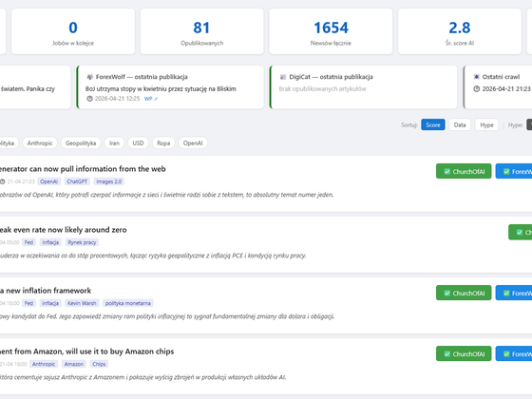Toggle ForexWolf for inflation framework article

514,293
